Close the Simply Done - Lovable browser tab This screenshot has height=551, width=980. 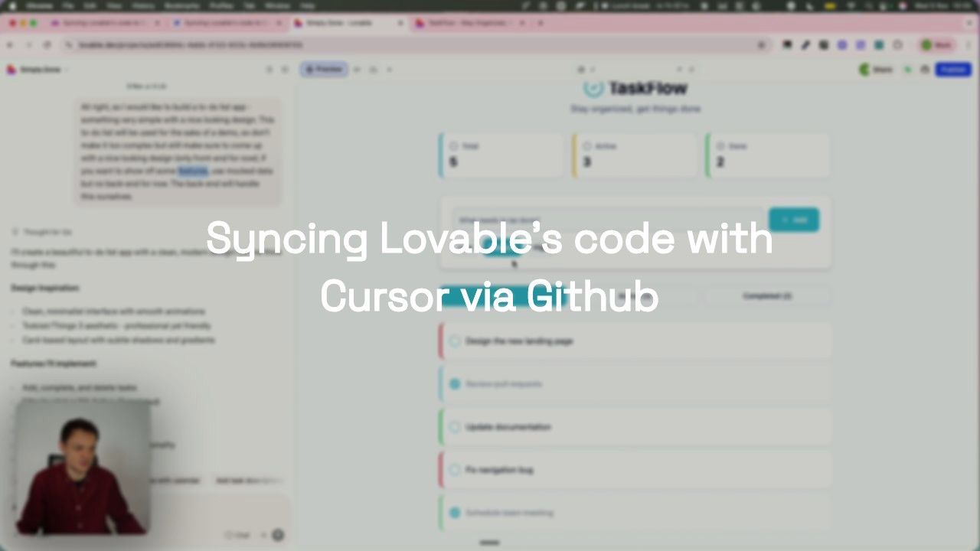[x=400, y=23]
